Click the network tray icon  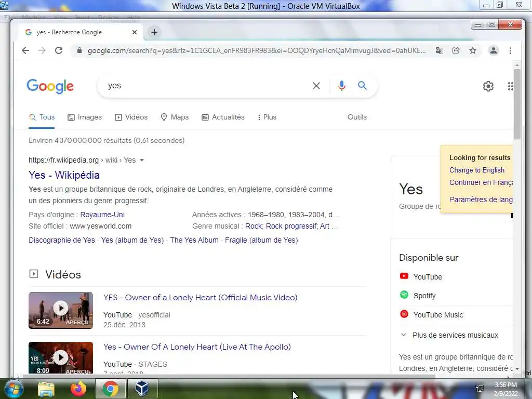(480, 389)
